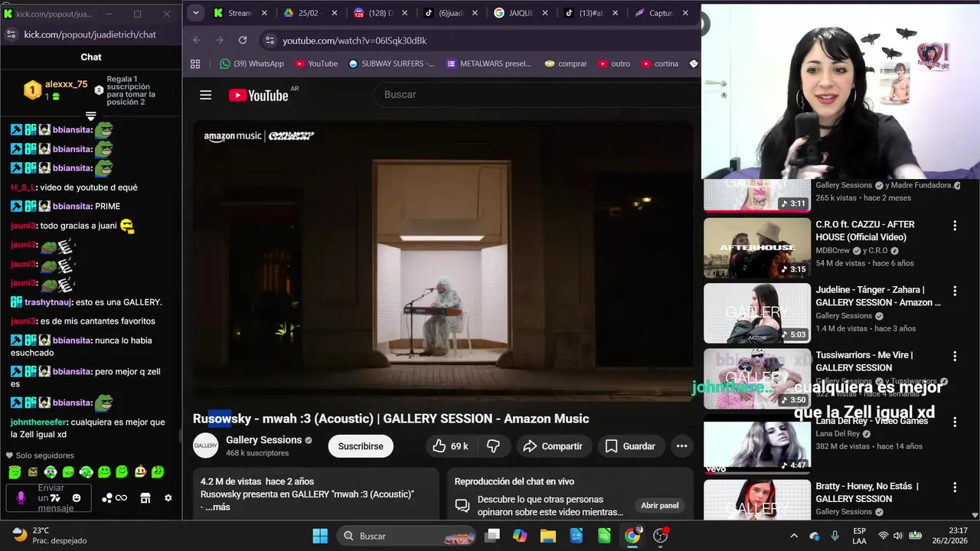Click the purple microphone in chat input
The image size is (980, 551).
pyautogui.click(x=21, y=498)
